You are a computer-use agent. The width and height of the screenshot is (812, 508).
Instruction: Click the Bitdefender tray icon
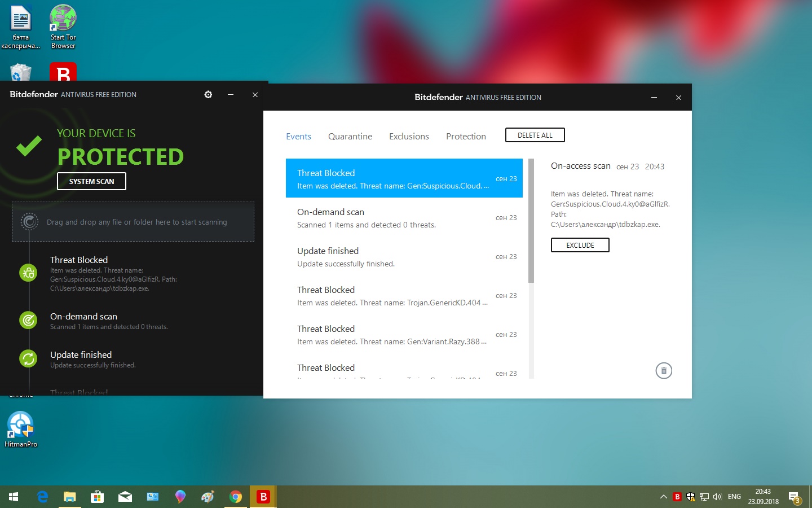677,497
